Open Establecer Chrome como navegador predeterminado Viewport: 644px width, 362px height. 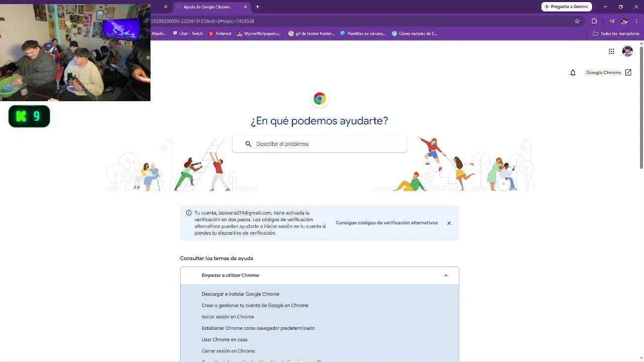pos(258,328)
